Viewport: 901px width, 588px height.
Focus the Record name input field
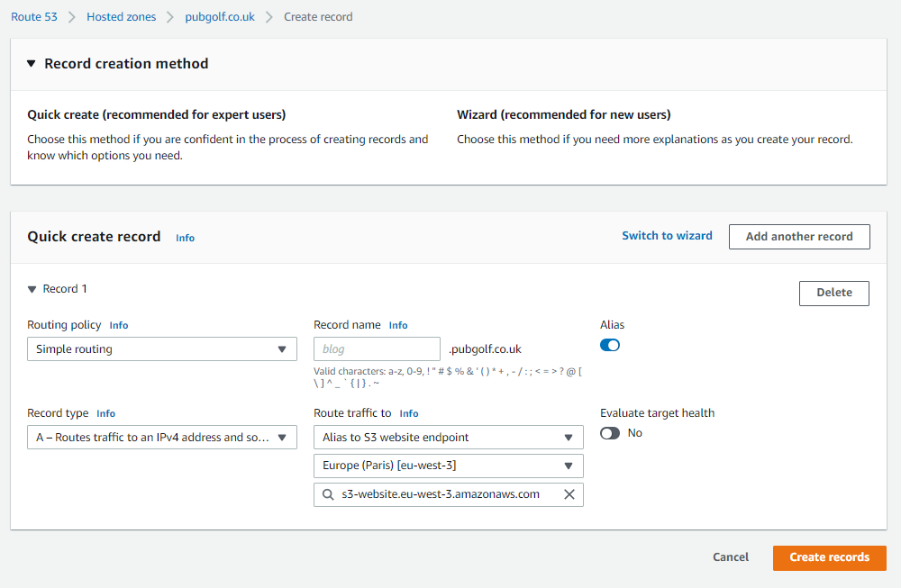(377, 349)
